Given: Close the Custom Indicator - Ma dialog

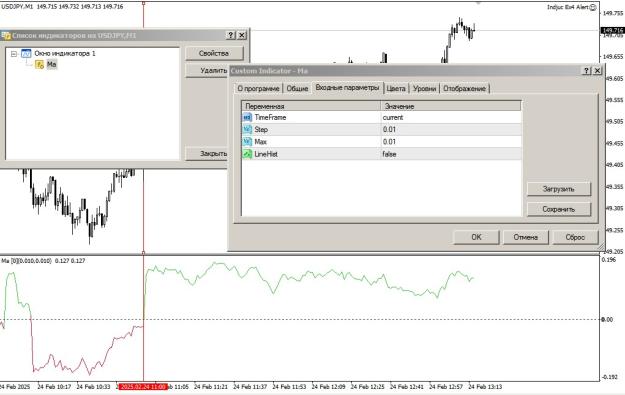Looking at the screenshot, I should click(597, 71).
